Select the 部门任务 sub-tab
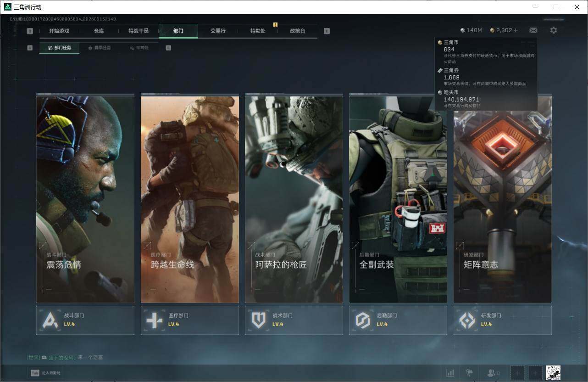 [60, 48]
